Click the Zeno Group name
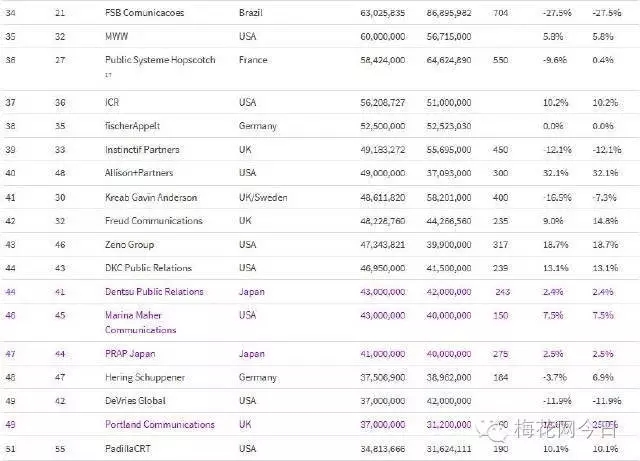Image resolution: width=640 pixels, height=461 pixels. pyautogui.click(x=130, y=245)
